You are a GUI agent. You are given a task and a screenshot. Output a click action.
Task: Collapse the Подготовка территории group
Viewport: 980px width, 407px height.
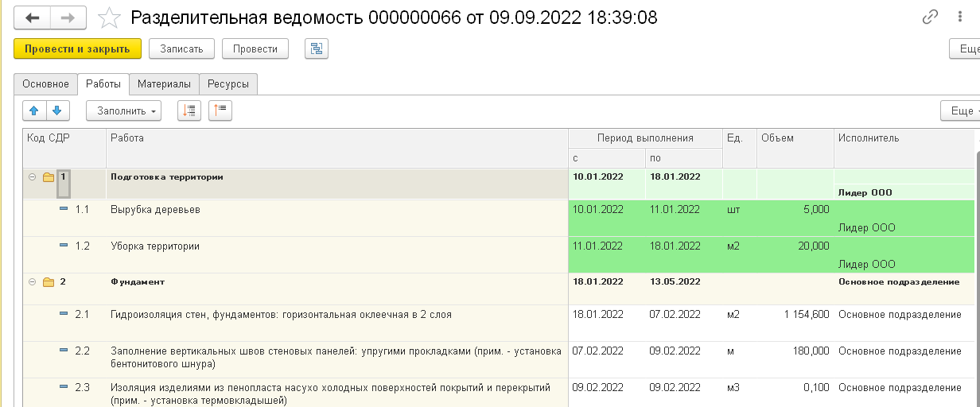[x=33, y=177]
